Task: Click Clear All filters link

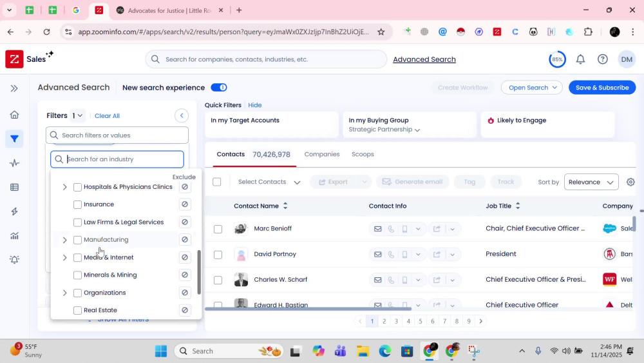Action: (107, 116)
